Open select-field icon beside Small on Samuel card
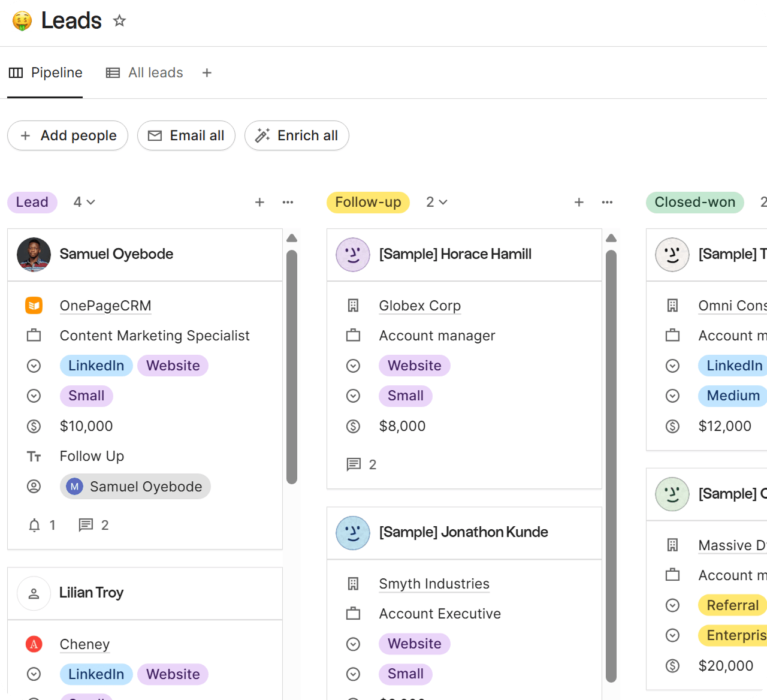Viewport: 767px width, 700px height. point(34,396)
